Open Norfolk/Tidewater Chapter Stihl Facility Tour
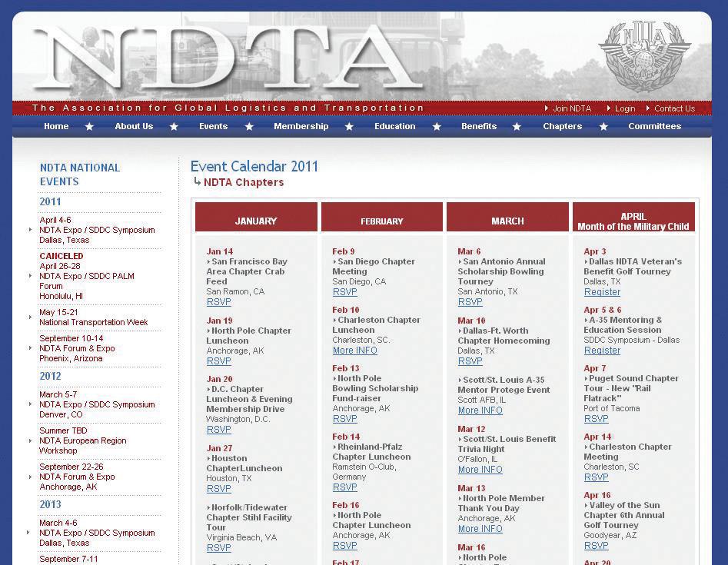Viewport: 728px width, 565px height. (x=249, y=517)
